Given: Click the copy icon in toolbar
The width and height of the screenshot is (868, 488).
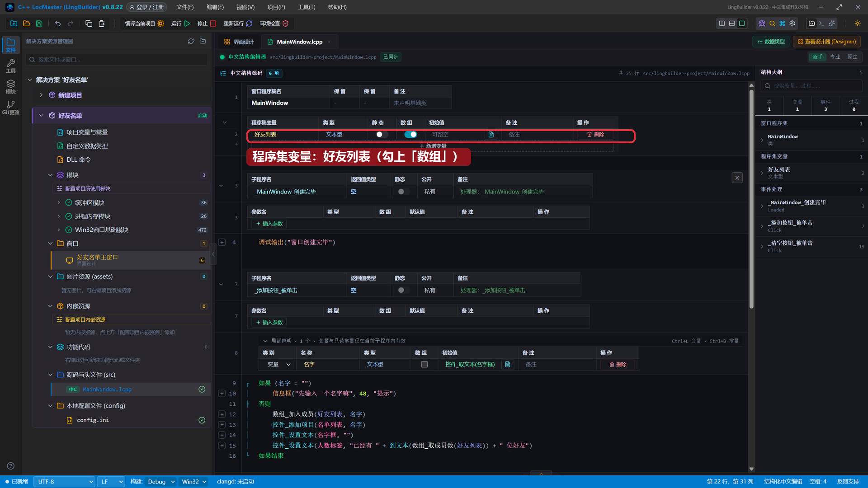Looking at the screenshot, I should 89,23.
